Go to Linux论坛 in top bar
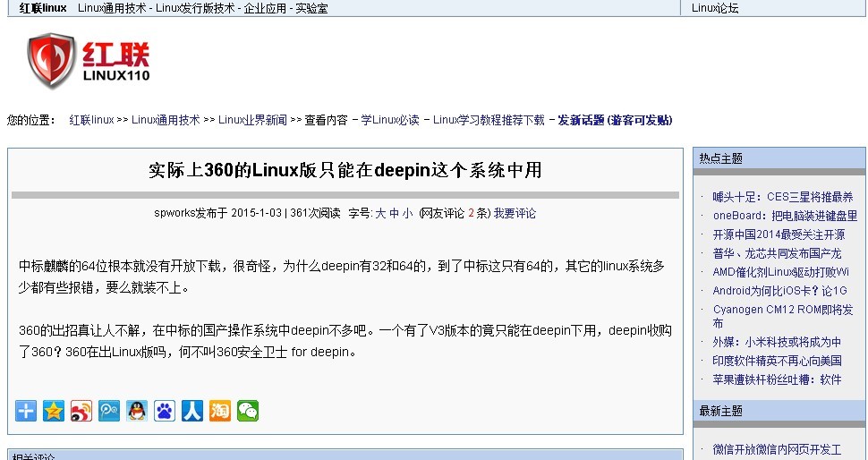Screen dimensions: 868x460 [715, 8]
